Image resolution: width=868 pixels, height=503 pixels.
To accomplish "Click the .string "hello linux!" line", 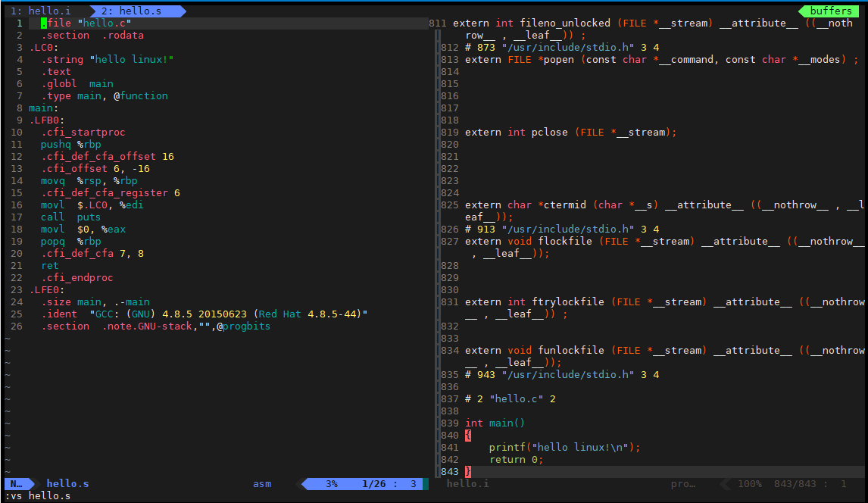I will (x=107, y=60).
